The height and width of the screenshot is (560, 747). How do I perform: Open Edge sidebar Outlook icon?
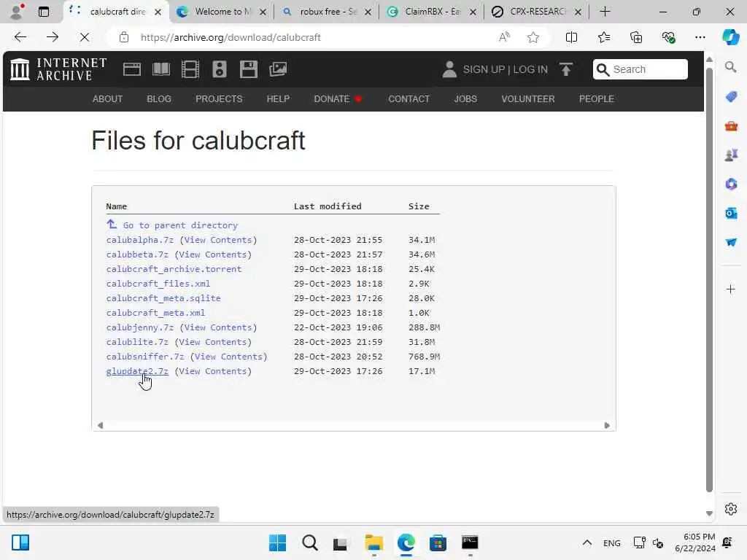pyautogui.click(x=731, y=214)
